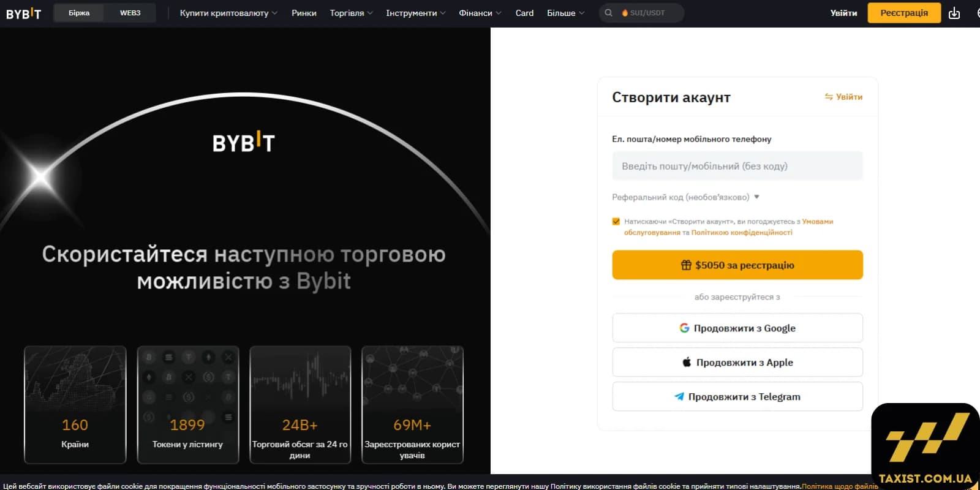Open the Політикою конфіденційності link

click(742, 233)
